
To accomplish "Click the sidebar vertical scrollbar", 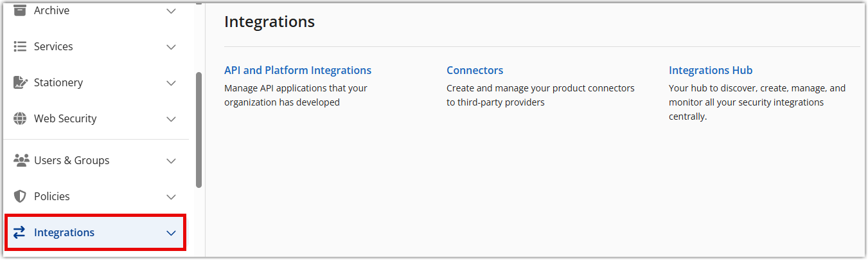I will pos(199,129).
